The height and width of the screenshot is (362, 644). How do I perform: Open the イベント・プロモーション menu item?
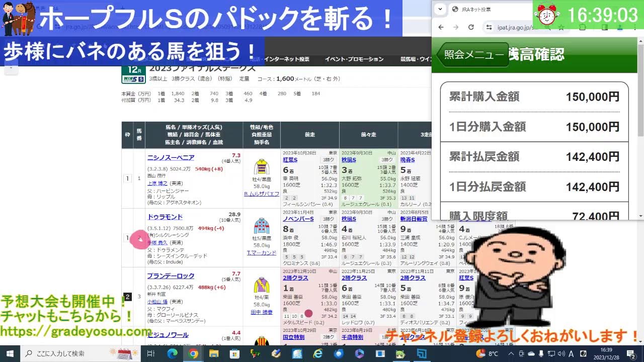coord(354,59)
